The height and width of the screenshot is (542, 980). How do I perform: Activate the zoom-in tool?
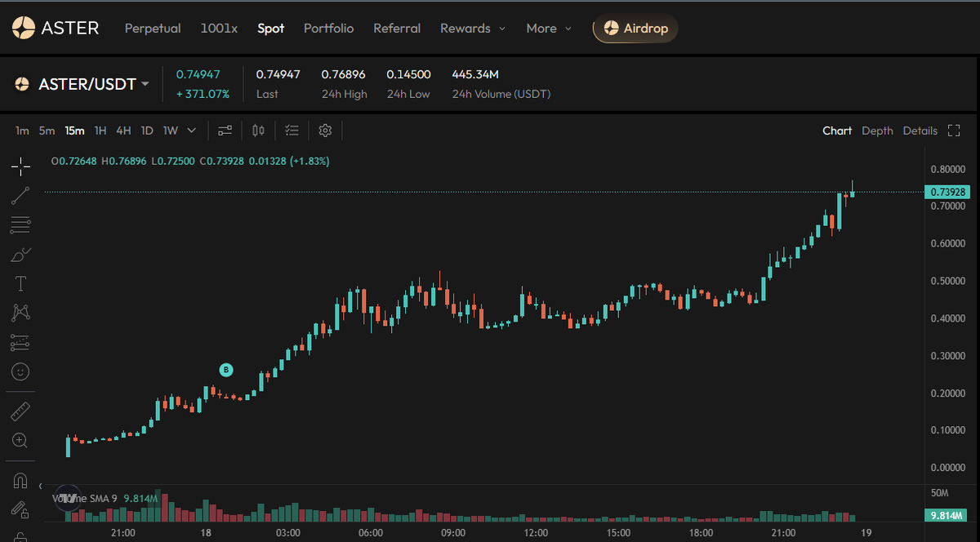[20, 440]
